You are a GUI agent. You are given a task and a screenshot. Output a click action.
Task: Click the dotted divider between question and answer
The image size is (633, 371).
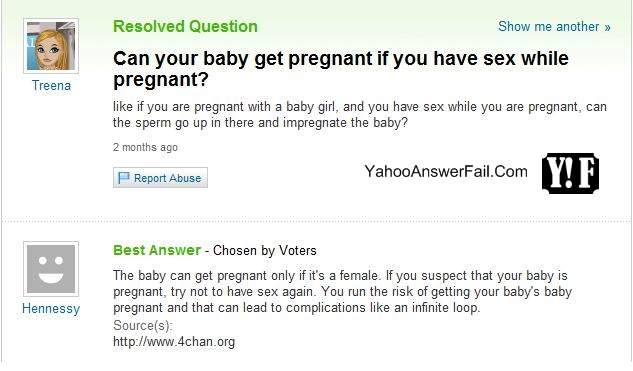tap(316, 221)
